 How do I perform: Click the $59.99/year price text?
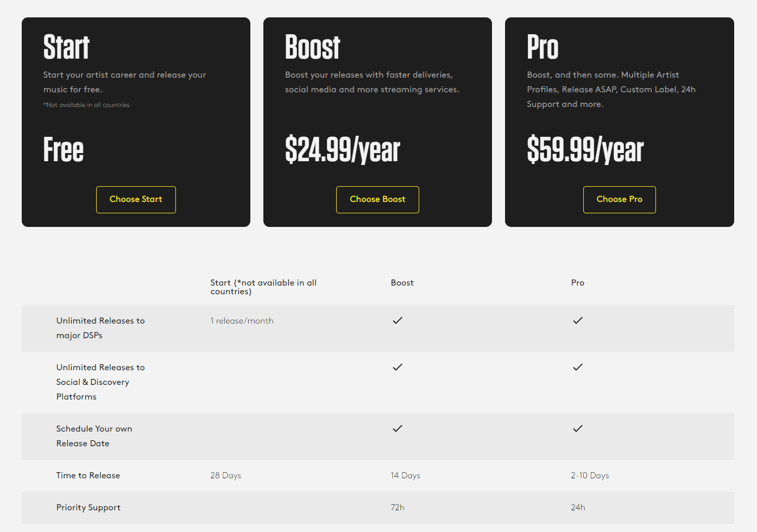pyautogui.click(x=585, y=150)
